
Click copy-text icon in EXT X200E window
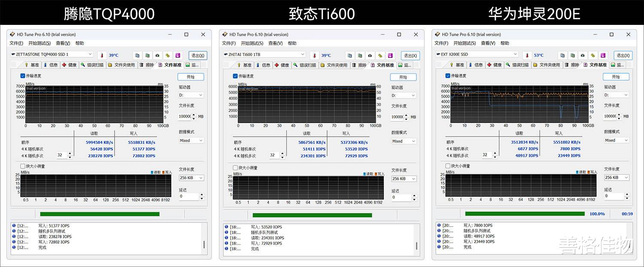click(x=562, y=55)
